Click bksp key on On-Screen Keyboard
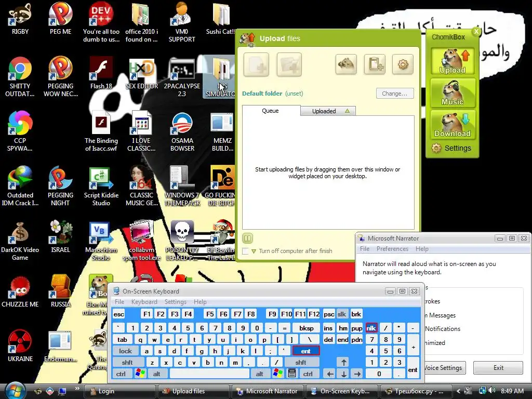532x399 pixels. tap(307, 328)
